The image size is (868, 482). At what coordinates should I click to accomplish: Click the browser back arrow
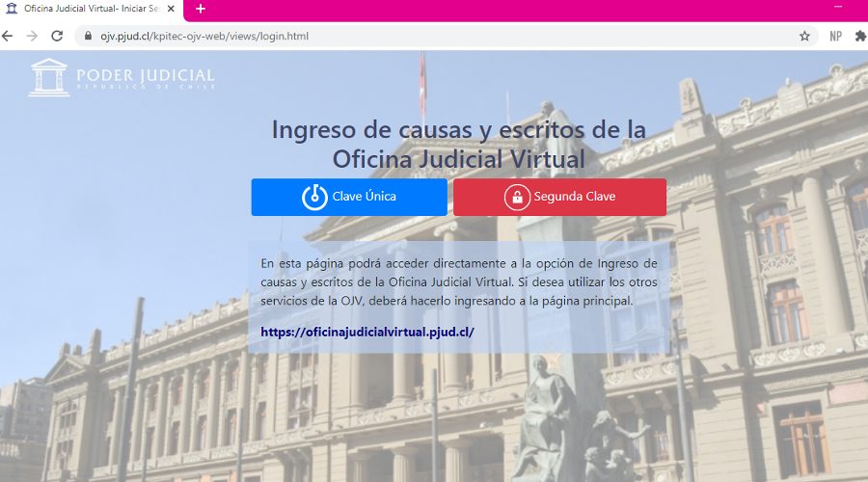(7, 36)
